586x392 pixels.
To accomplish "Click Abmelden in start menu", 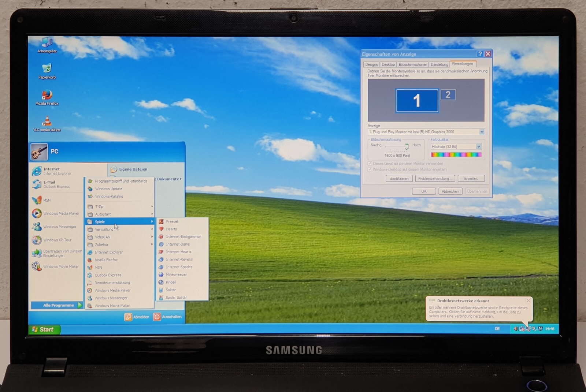I will point(137,317).
